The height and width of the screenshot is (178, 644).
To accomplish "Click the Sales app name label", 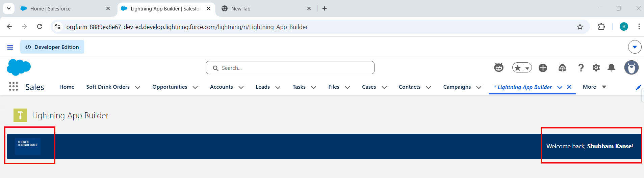I will pos(35,87).
